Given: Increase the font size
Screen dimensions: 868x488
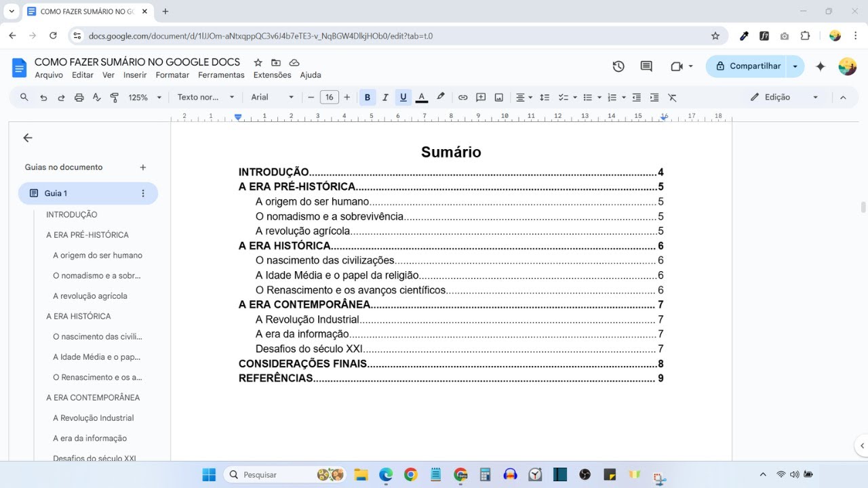Looking at the screenshot, I should coord(347,98).
